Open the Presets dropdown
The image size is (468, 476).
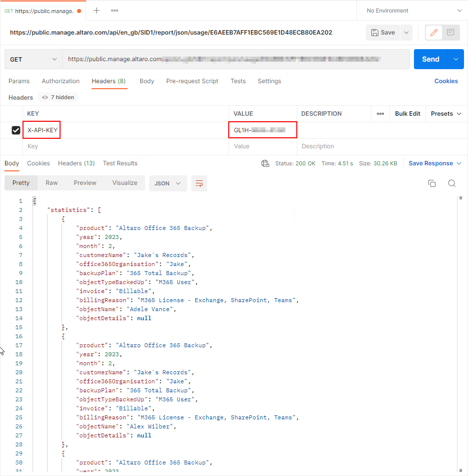click(446, 114)
